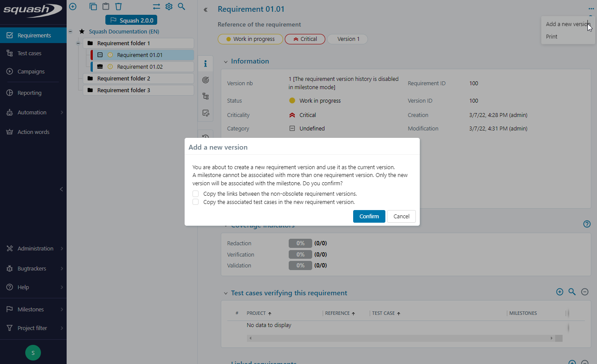The image size is (597, 364).
Task: Delete the selection with the trash icon
Action: point(118,7)
